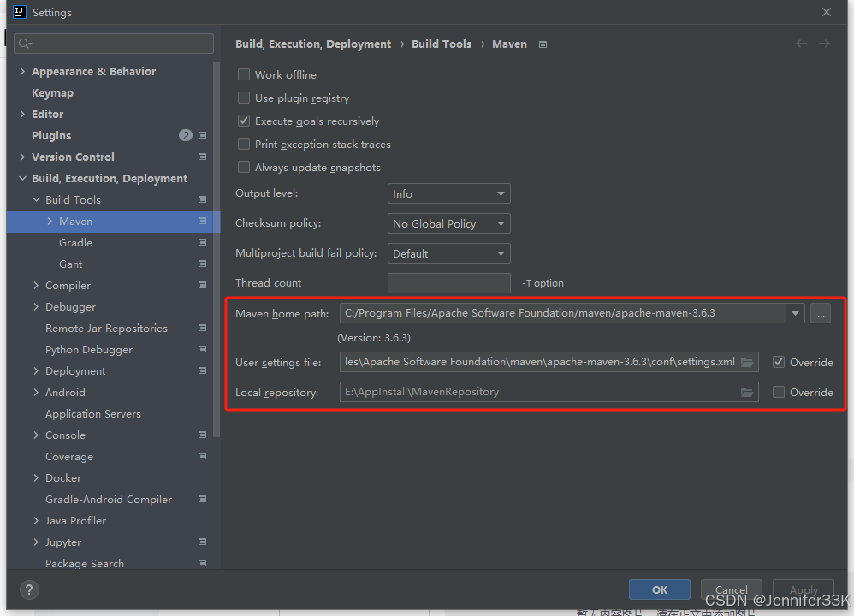Select Keymap in settings tree

[x=52, y=92]
